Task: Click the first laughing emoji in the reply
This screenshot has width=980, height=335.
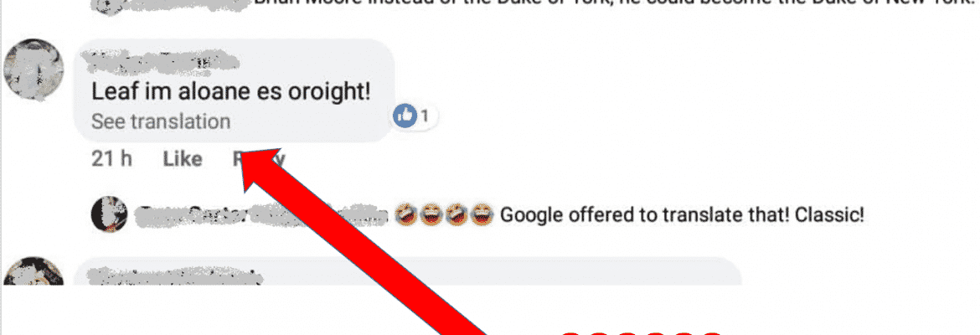Action: tap(407, 215)
